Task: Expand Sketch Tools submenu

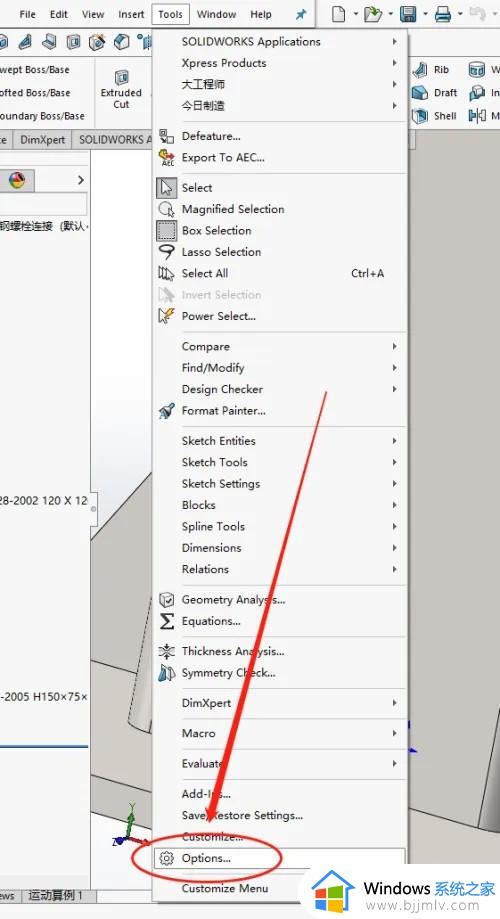Action: (x=280, y=462)
